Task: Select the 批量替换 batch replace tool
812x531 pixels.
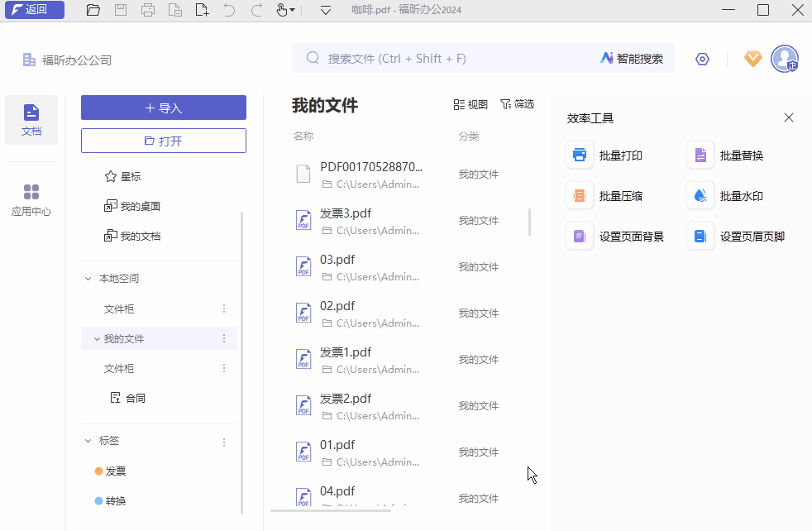Action: [728, 155]
